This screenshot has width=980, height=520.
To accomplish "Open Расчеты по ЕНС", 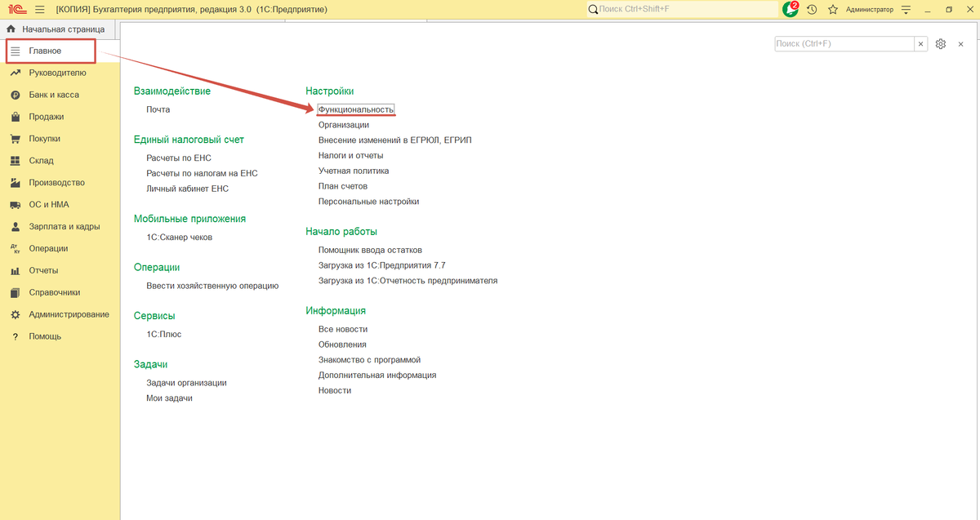I will pyautogui.click(x=179, y=158).
